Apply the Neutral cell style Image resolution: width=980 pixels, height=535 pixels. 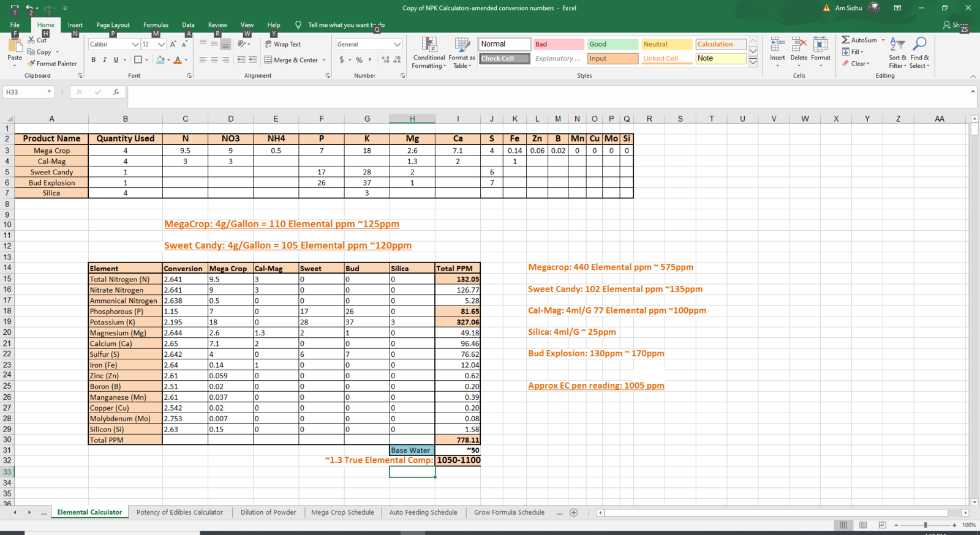(x=666, y=44)
